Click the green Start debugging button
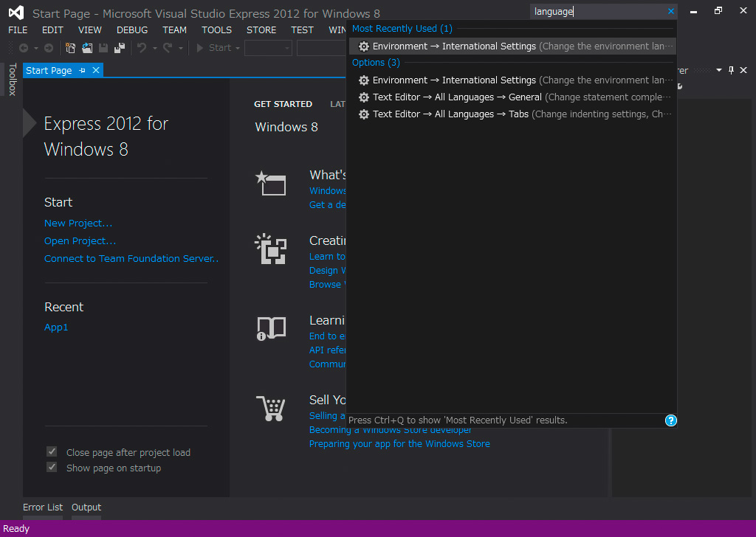756x537 pixels. click(213, 48)
